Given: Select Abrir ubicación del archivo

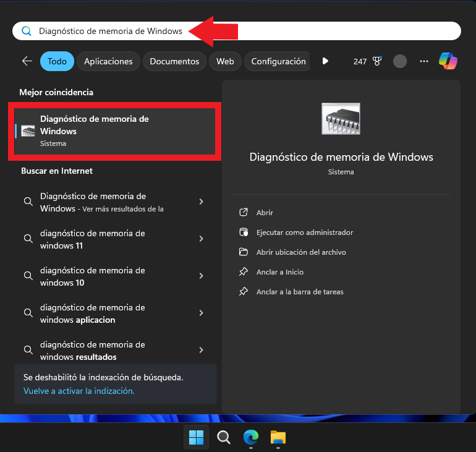Looking at the screenshot, I should click(x=301, y=252).
